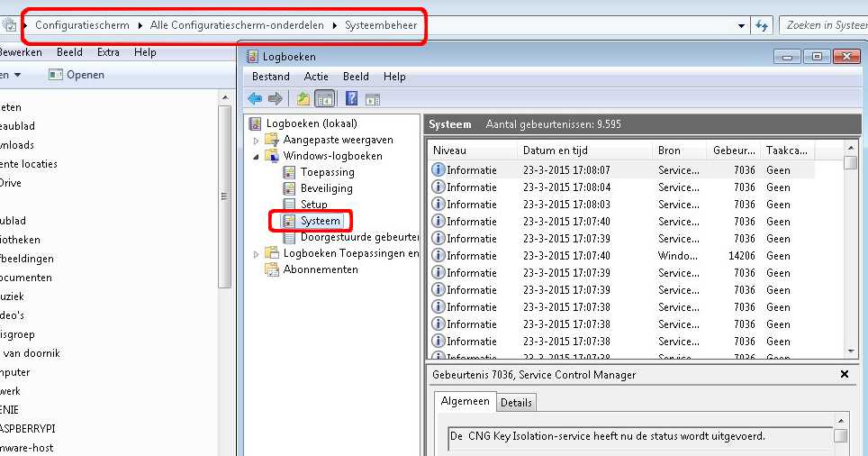Open the address bar history dropdown arrow

tap(741, 25)
